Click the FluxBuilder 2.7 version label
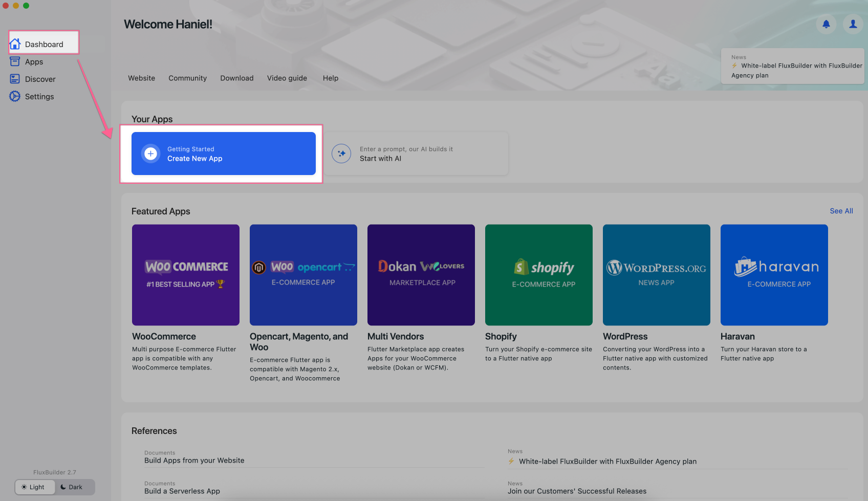The image size is (868, 501). 55,472
